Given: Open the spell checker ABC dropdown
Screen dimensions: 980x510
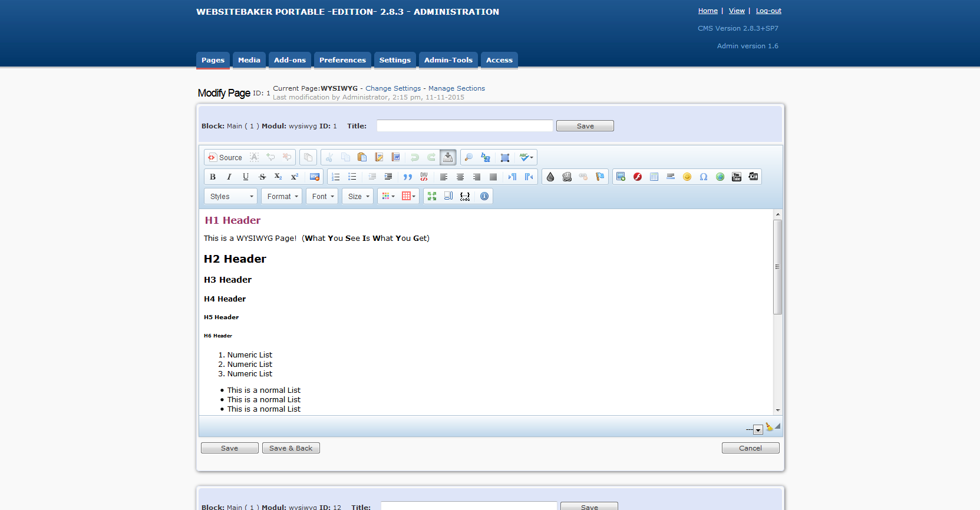Looking at the screenshot, I should pos(526,157).
